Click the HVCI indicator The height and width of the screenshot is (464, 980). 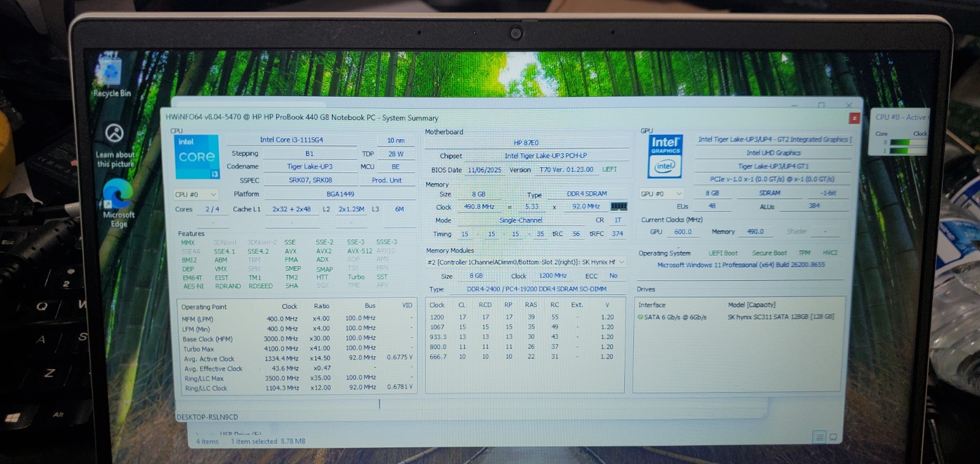tap(830, 253)
